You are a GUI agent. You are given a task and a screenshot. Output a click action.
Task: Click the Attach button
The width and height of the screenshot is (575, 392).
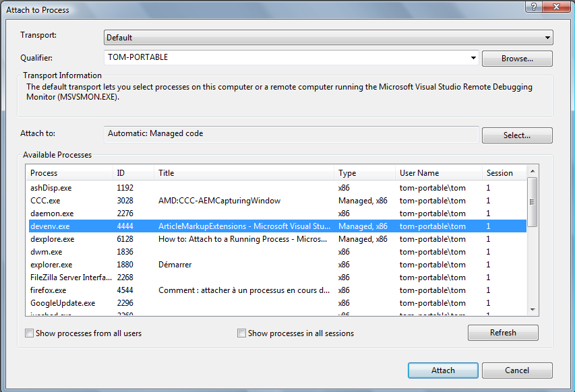point(443,370)
